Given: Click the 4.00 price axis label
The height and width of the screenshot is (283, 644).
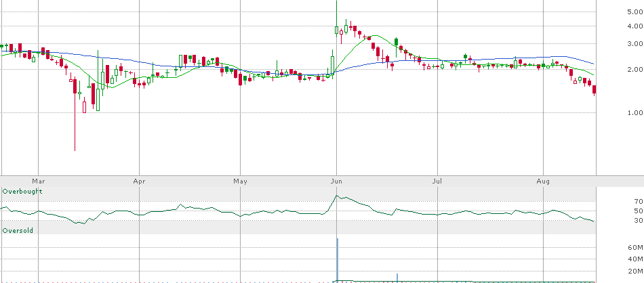Looking at the screenshot, I should pyautogui.click(x=635, y=26).
